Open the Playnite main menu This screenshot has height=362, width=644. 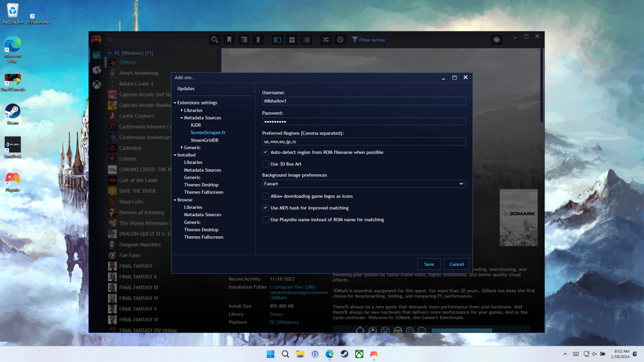(96, 39)
